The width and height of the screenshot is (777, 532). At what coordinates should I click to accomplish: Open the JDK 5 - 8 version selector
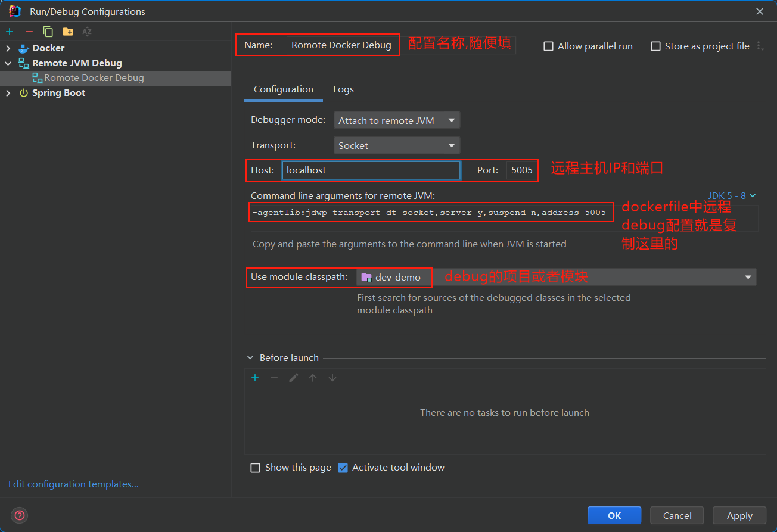pos(732,195)
